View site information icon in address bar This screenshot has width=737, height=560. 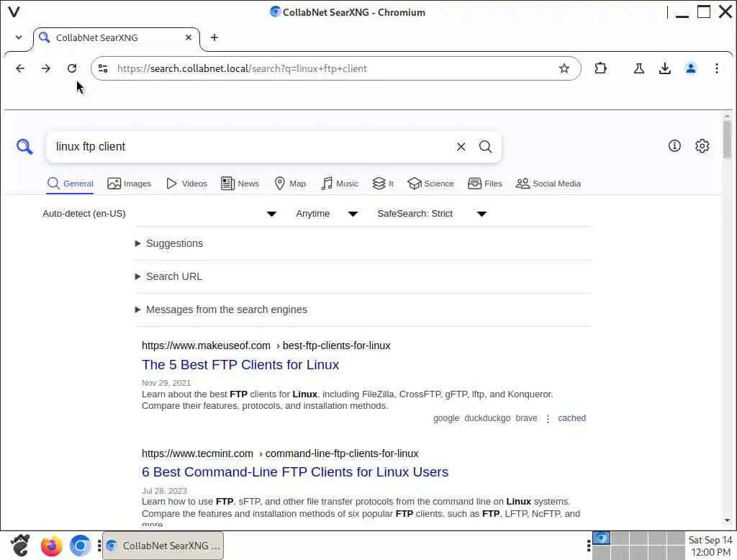point(103,68)
